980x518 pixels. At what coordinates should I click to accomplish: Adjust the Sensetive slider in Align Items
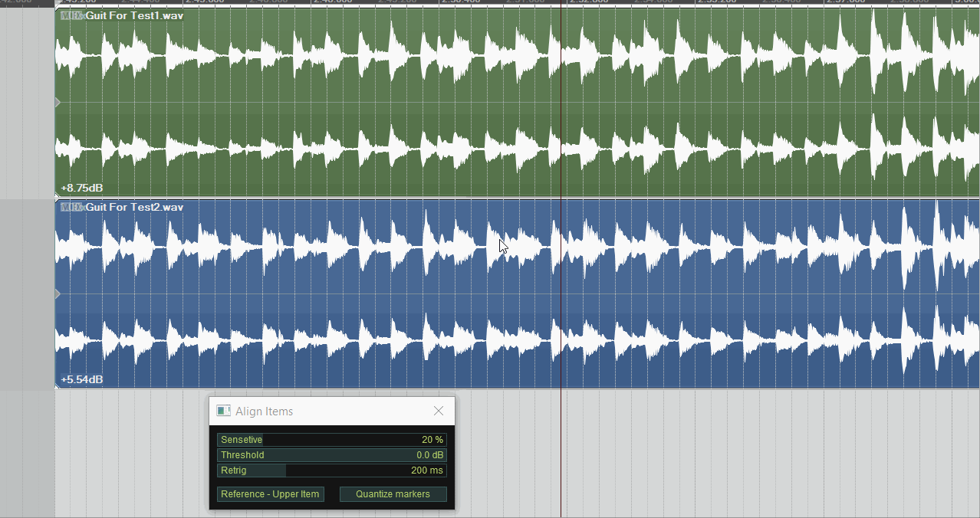[x=331, y=440]
